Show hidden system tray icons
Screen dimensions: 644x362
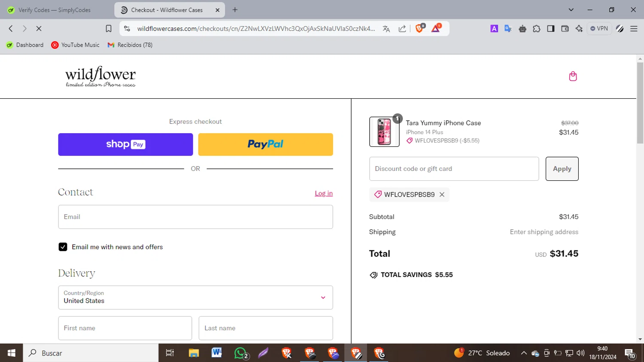[524, 353]
